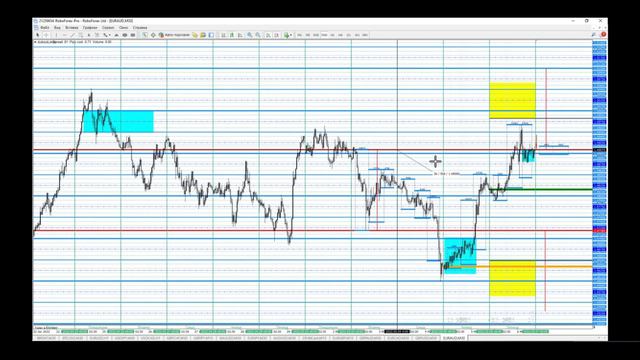Screen dimensions: 640x360
Task: Open the Окно menu
Action: point(123,28)
